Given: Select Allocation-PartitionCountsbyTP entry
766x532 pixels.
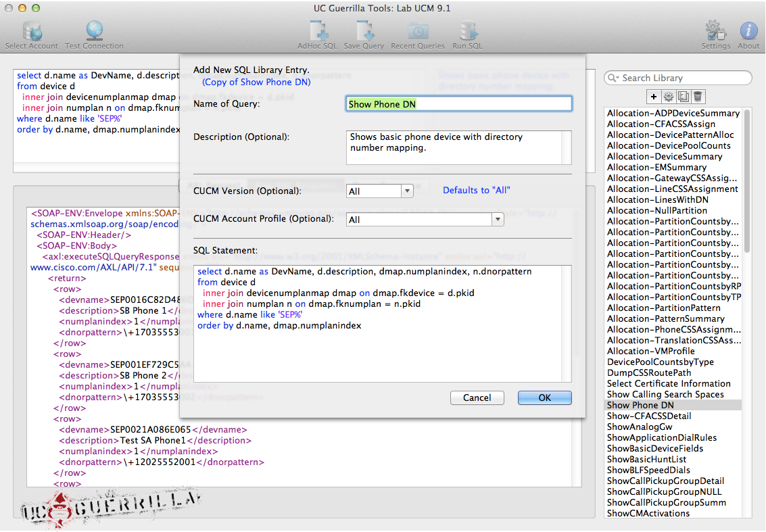Looking at the screenshot, I should click(673, 297).
